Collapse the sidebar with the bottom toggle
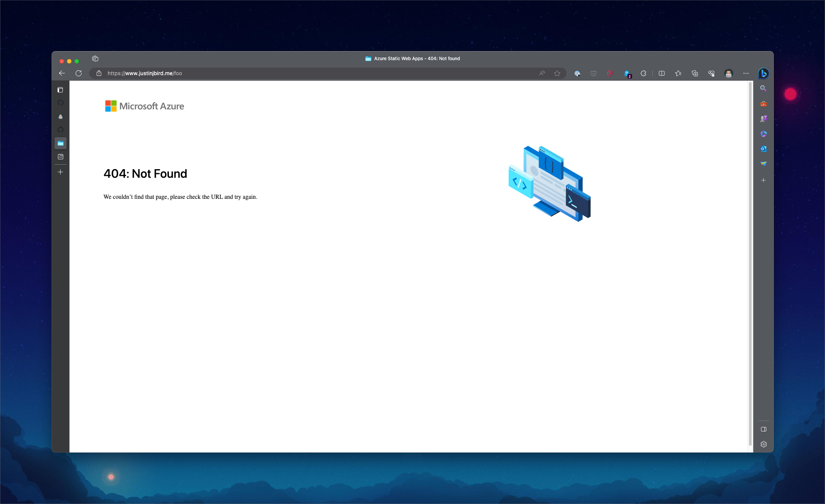Screen dimensions: 825x504 pyautogui.click(x=764, y=429)
